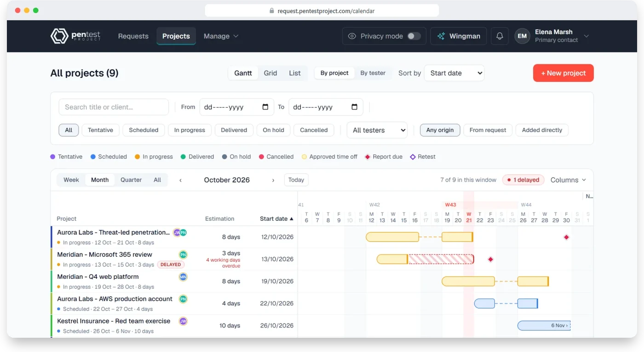Click the purple Tentative legend dot
644x352 pixels.
point(53,157)
